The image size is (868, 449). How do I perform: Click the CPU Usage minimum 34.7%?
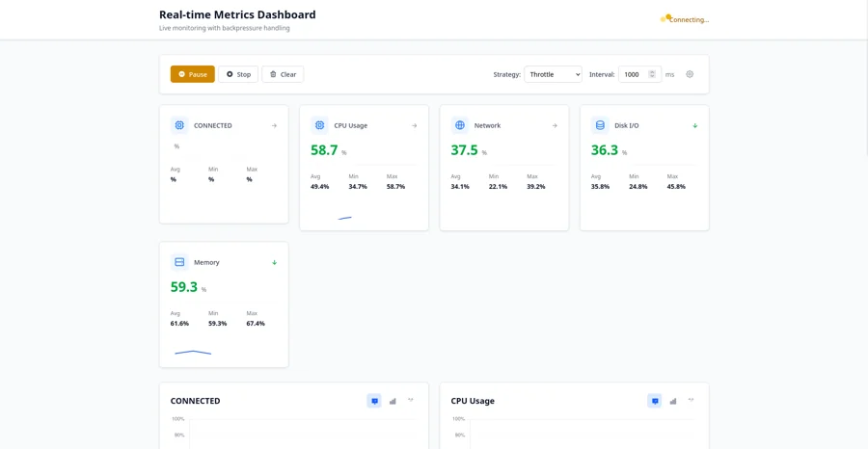coord(358,187)
